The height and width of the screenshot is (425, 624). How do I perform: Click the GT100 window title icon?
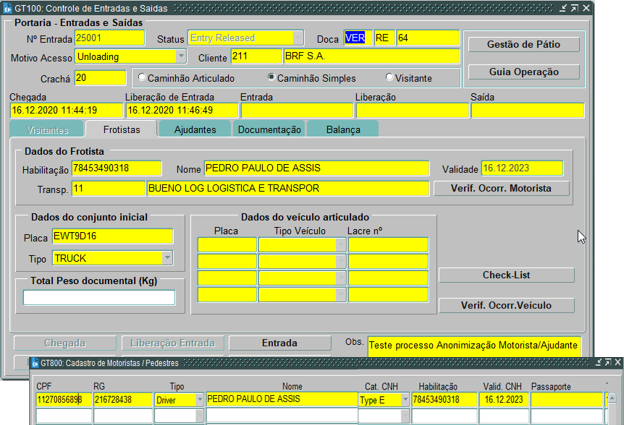point(8,7)
